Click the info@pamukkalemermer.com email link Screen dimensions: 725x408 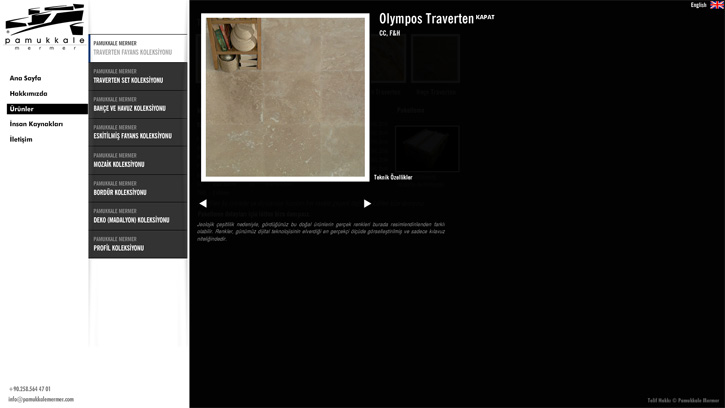(x=41, y=399)
